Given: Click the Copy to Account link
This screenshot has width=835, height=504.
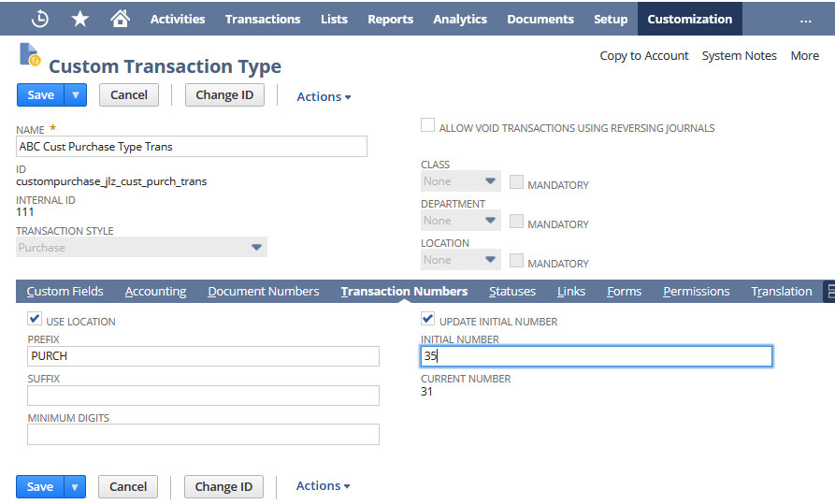Looking at the screenshot, I should click(644, 56).
